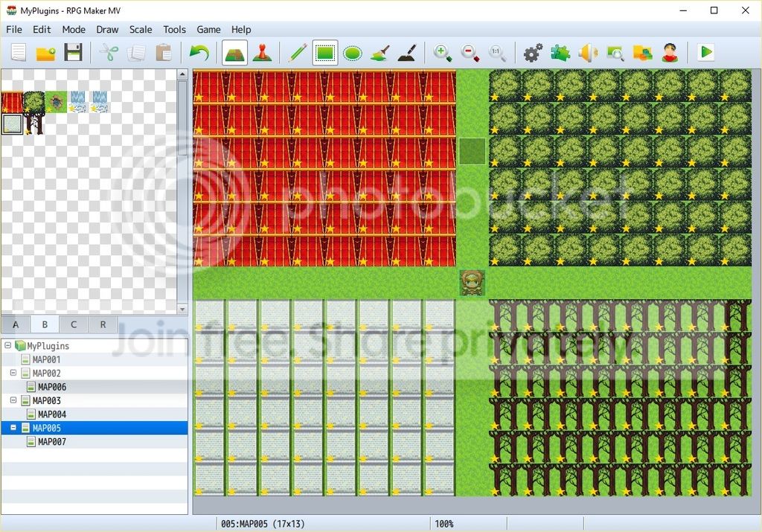This screenshot has width=762, height=532.
Task: Pick the red roof tile in palette
Action: click(x=12, y=102)
